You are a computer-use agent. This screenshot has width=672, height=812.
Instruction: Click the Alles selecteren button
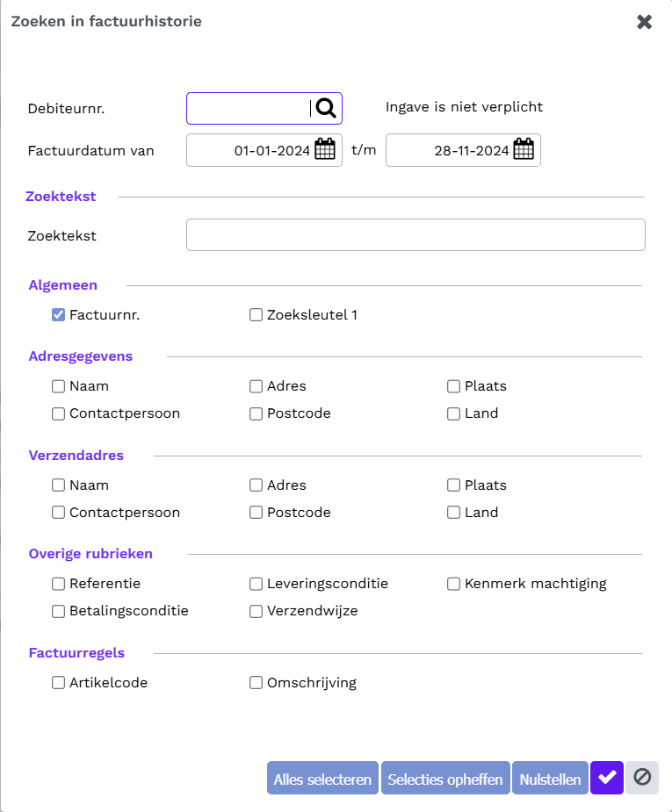tap(322, 778)
